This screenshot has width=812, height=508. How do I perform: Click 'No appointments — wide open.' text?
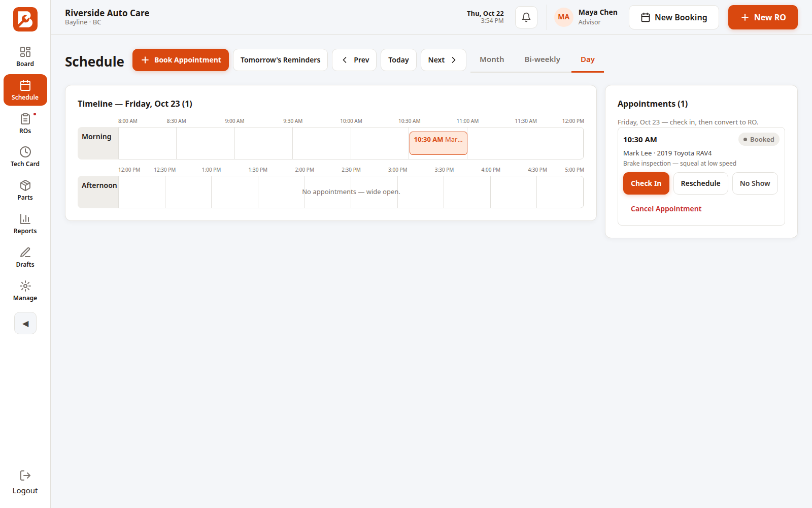(351, 192)
